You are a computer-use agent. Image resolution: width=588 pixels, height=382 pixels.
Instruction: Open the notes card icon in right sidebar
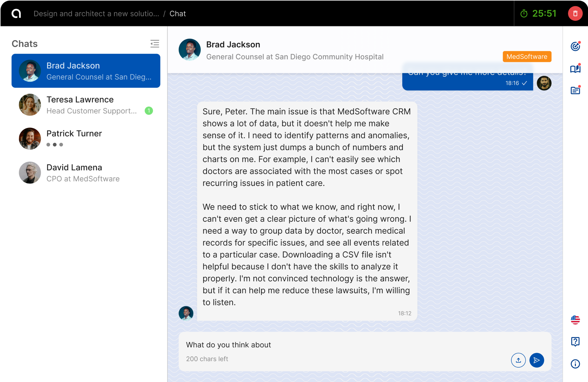[x=575, y=90]
